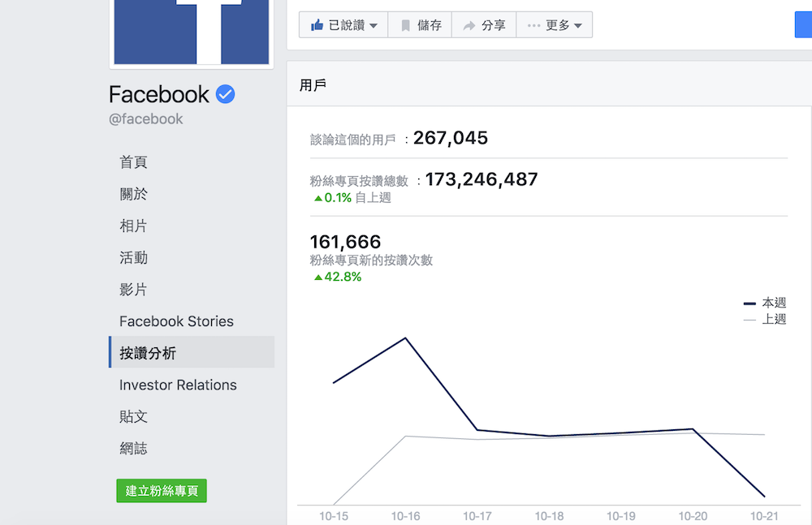Image resolution: width=812 pixels, height=525 pixels.
Task: Click the 10-18 date label on chart axis
Action: pyautogui.click(x=549, y=516)
